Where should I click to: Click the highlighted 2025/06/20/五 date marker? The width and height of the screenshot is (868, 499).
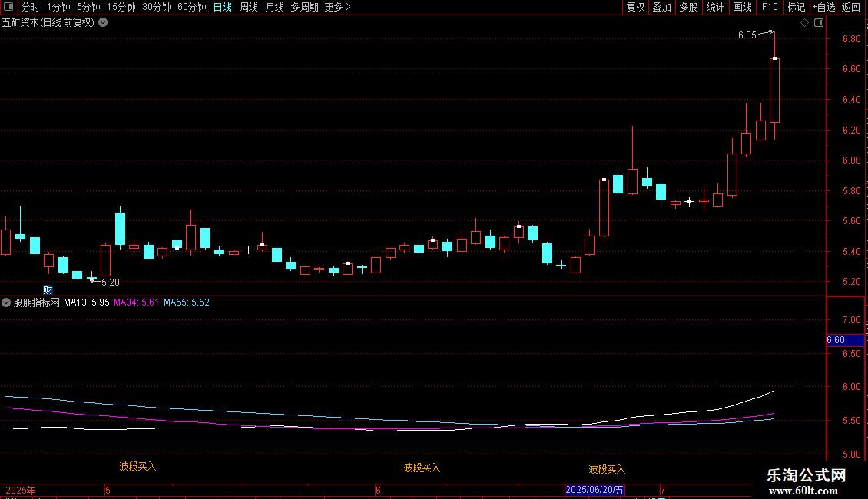[595, 490]
